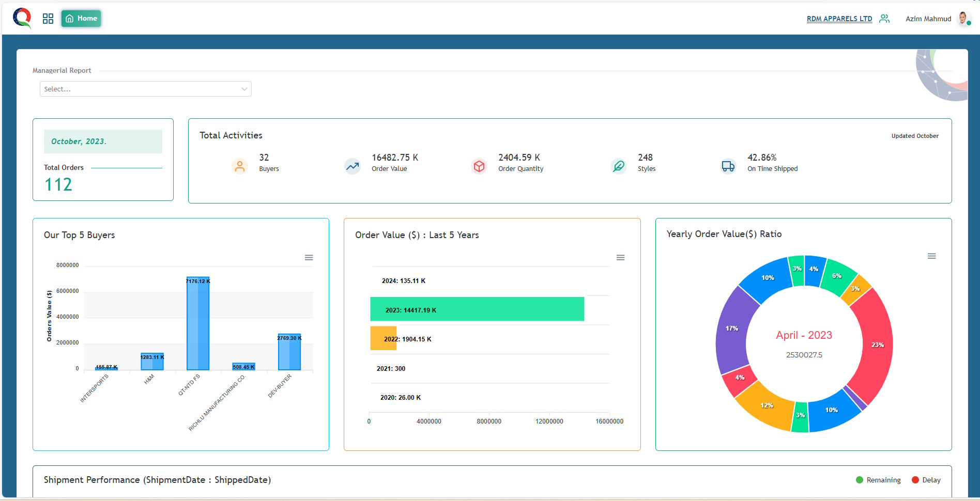This screenshot has height=501, width=980.
Task: Open Azim Mahmud profile avatar
Action: [963, 19]
